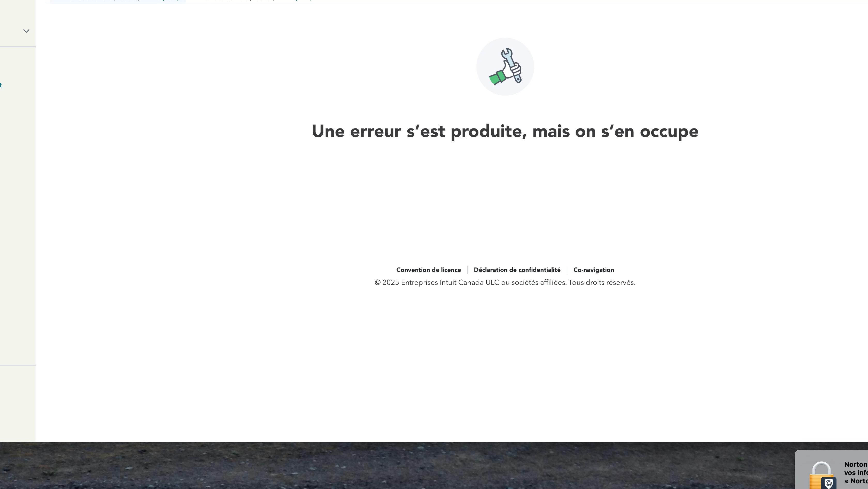
Task: Select the highlighted tab at the top left
Action: 118,1
